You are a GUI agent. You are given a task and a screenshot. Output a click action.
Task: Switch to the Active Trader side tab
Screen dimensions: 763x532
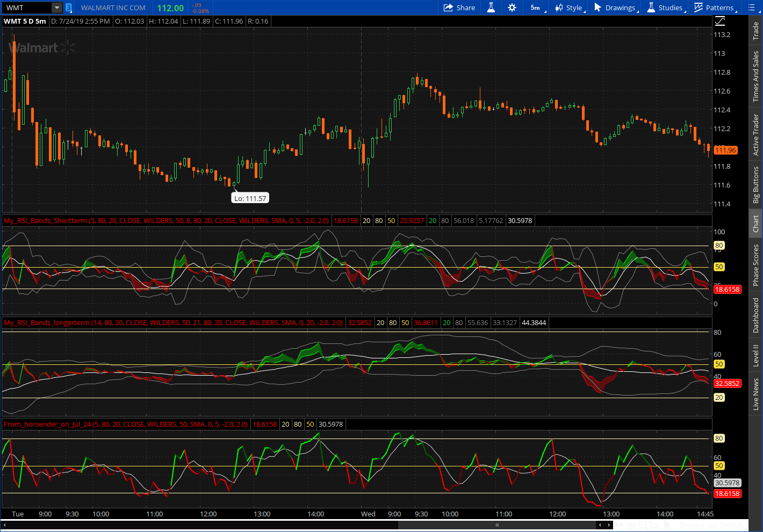click(x=755, y=134)
